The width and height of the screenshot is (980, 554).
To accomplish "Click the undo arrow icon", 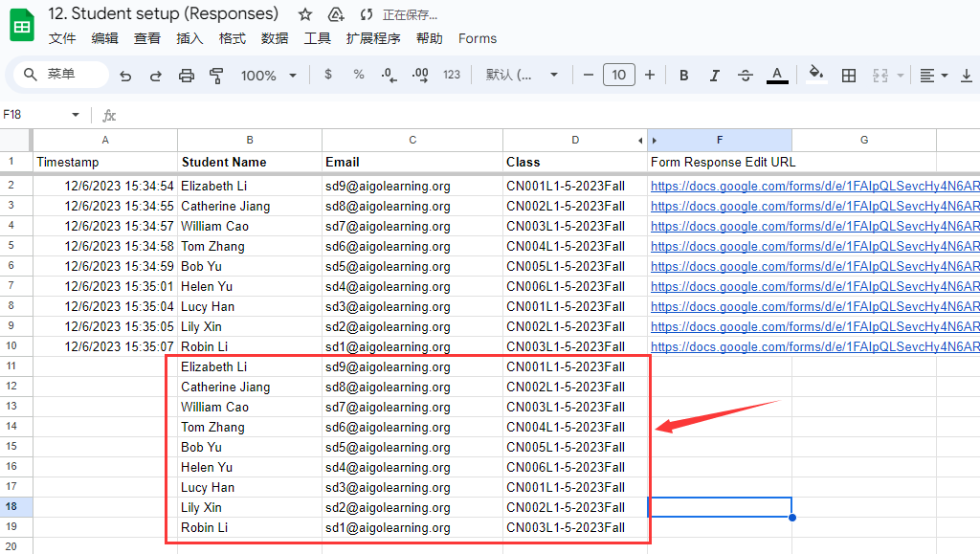I will point(125,76).
